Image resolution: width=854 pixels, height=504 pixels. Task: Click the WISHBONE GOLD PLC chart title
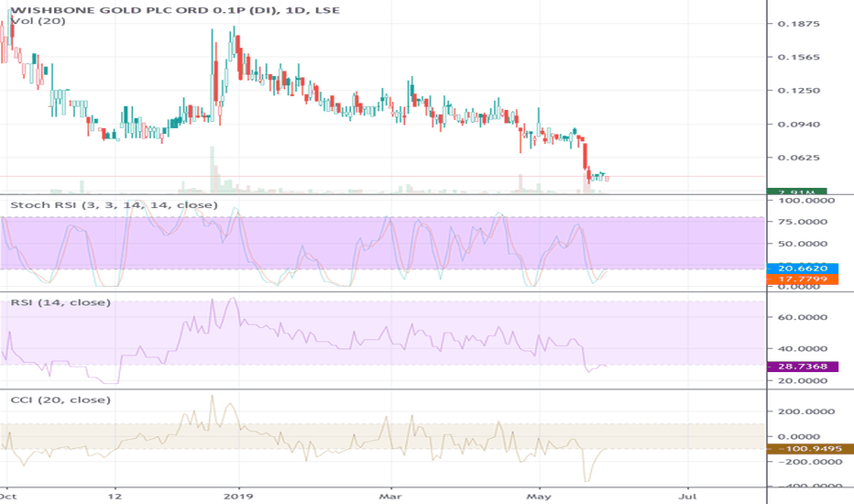pos(174,10)
